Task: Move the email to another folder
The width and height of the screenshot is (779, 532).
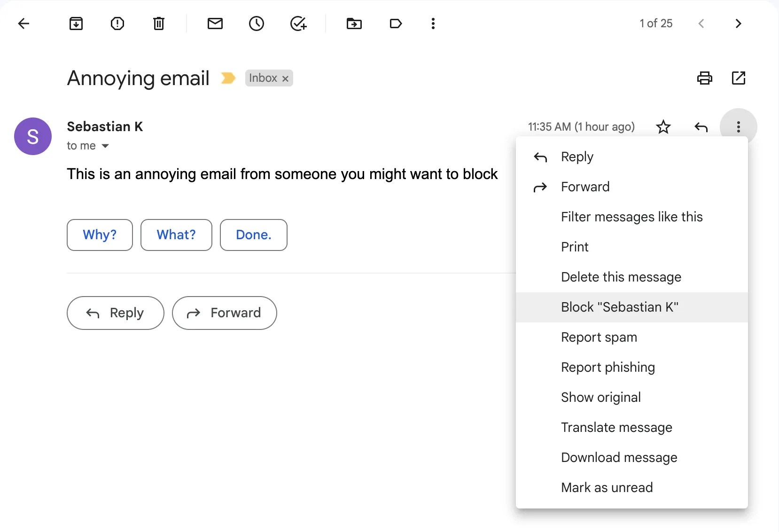Action: click(354, 23)
